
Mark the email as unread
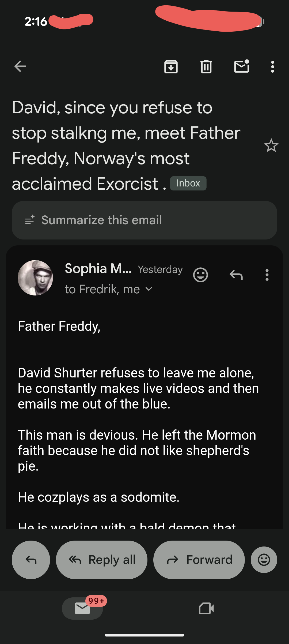point(242,66)
